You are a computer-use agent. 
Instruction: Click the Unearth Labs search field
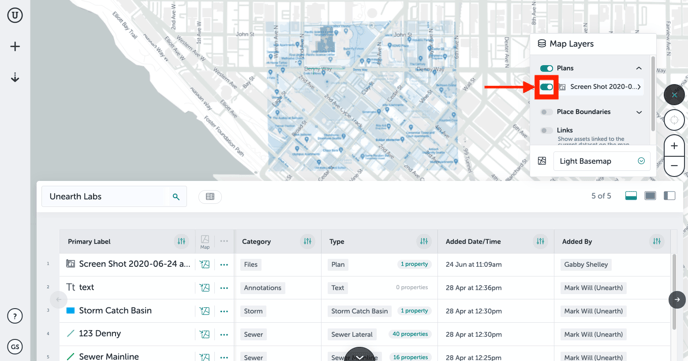[114, 197]
